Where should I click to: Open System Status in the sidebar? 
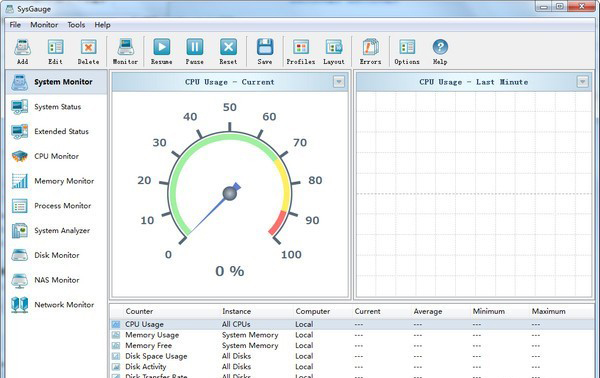pyautogui.click(x=57, y=107)
